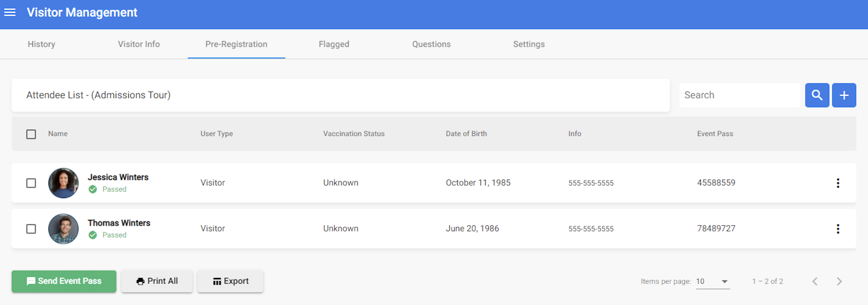
Task: Click the Date of Birth column header
Action: coord(466,134)
